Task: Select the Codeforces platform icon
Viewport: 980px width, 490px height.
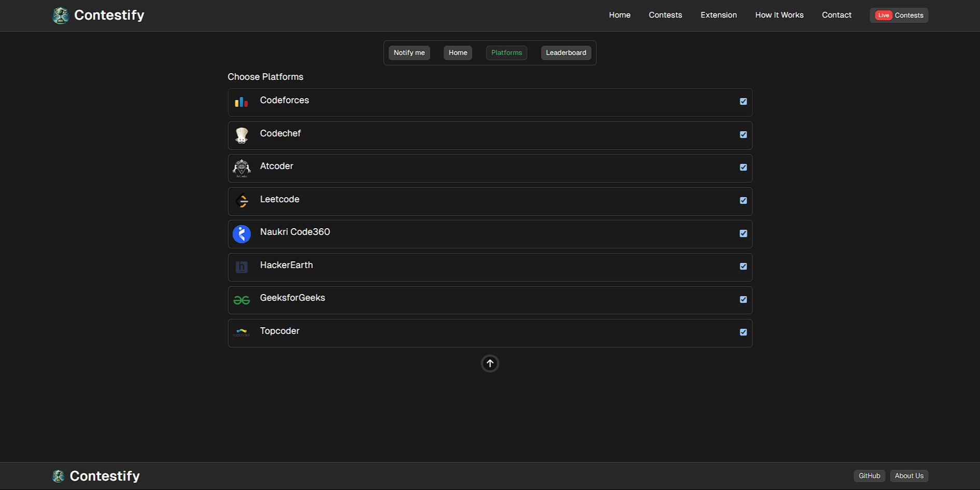Action: [x=242, y=102]
